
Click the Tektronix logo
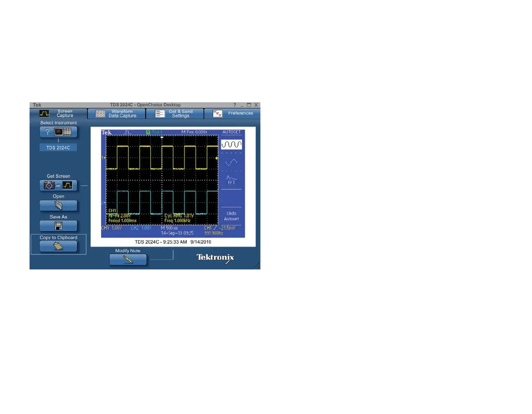tap(216, 258)
